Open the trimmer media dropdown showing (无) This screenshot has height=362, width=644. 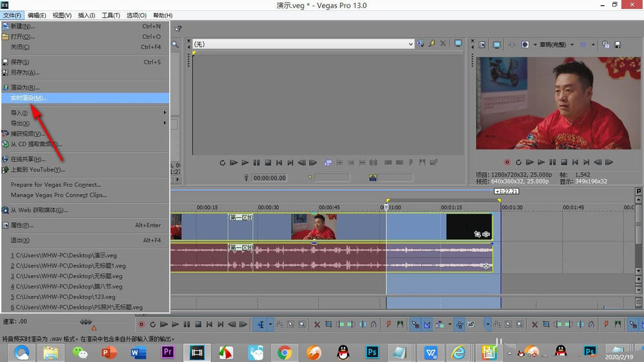coord(303,44)
